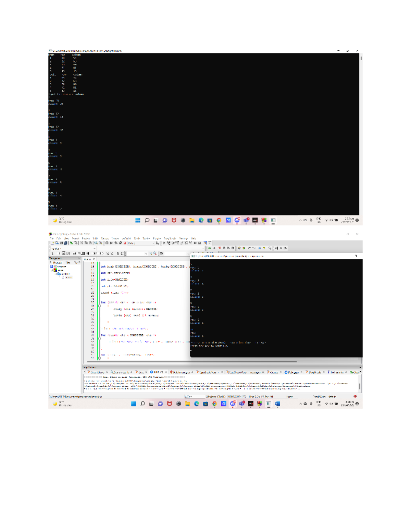
Task: Click the Save file toolbar icon
Action: [x=61, y=243]
